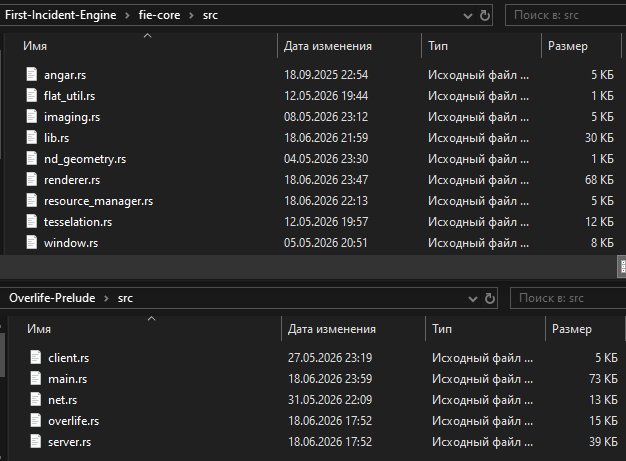Click the file icon next to tesselation.rs
The width and height of the screenshot is (626, 461).
click(32, 221)
